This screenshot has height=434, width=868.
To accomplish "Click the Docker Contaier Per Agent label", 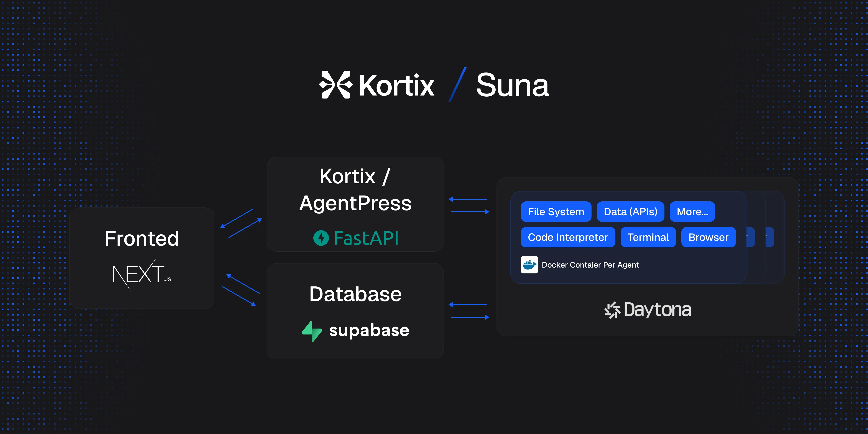I will coord(590,265).
